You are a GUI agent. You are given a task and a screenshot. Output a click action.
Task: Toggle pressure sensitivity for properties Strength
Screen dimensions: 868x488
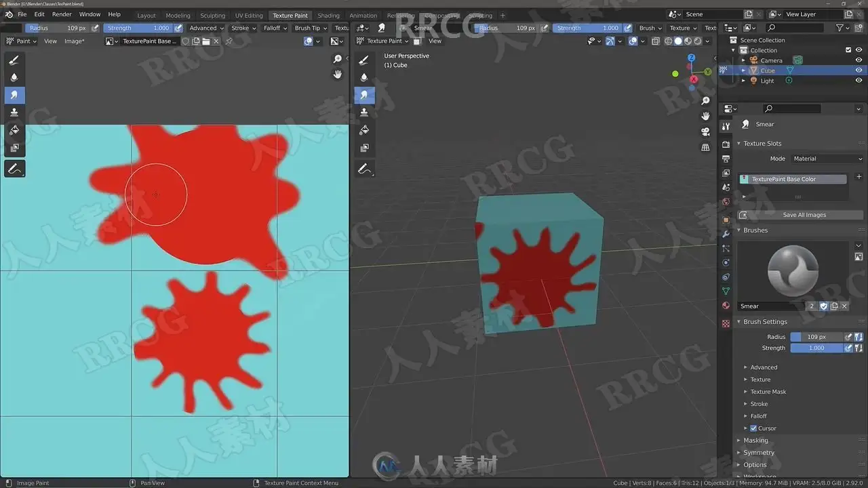click(x=848, y=348)
